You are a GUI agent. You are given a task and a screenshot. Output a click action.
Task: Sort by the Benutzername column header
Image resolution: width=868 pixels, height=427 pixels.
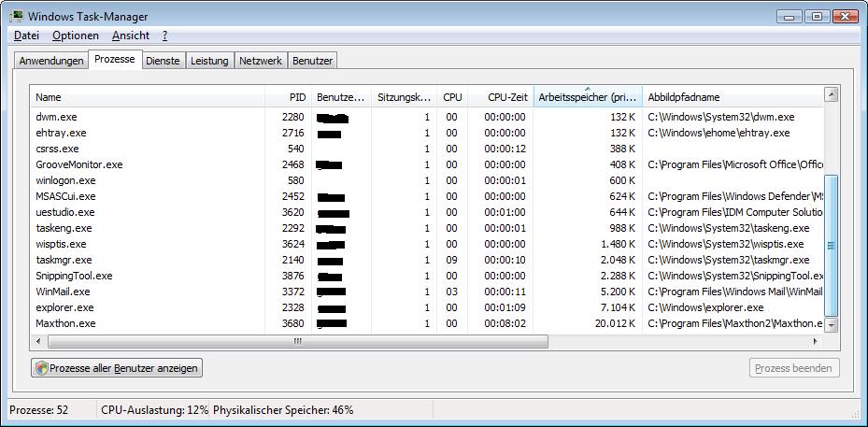(342, 97)
